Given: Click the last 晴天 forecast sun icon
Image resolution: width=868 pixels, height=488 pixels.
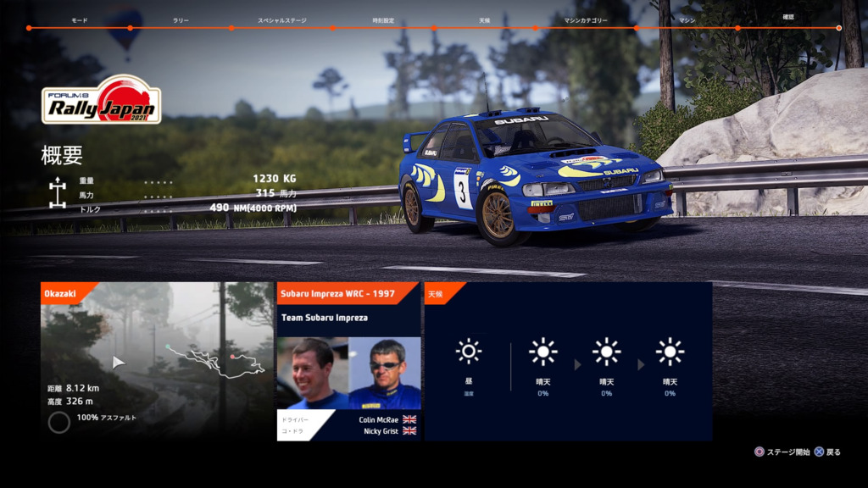Looking at the screenshot, I should click(x=670, y=352).
